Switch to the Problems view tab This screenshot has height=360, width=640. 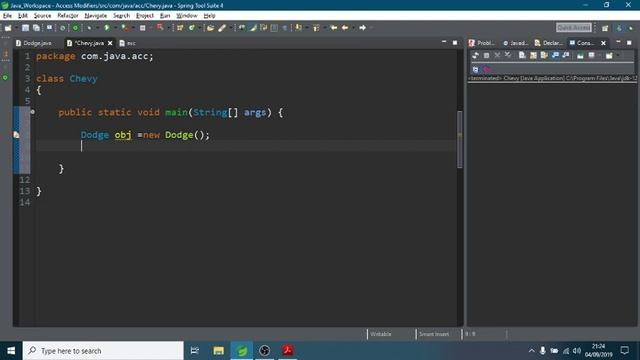click(482, 43)
